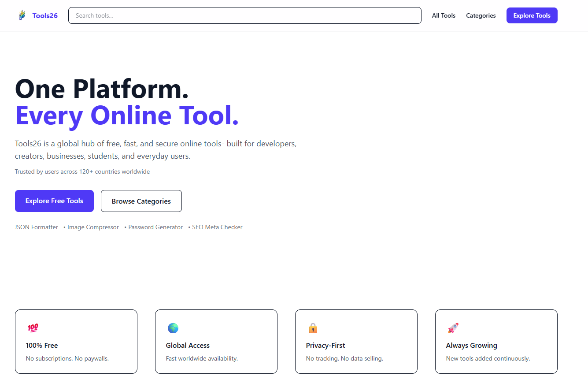Open the Image Compressor link

click(x=93, y=227)
